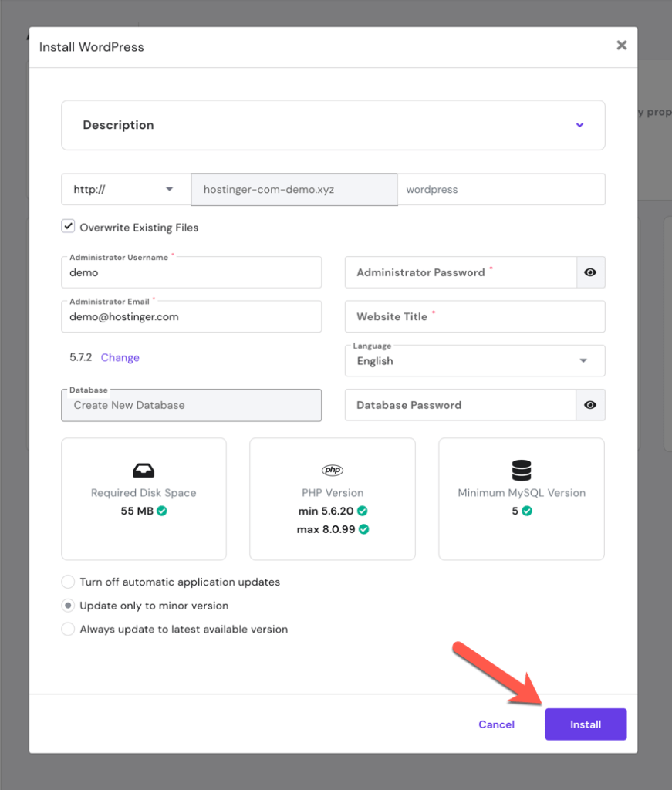Select the Update only to minor version option
672x790 pixels.
coord(68,606)
